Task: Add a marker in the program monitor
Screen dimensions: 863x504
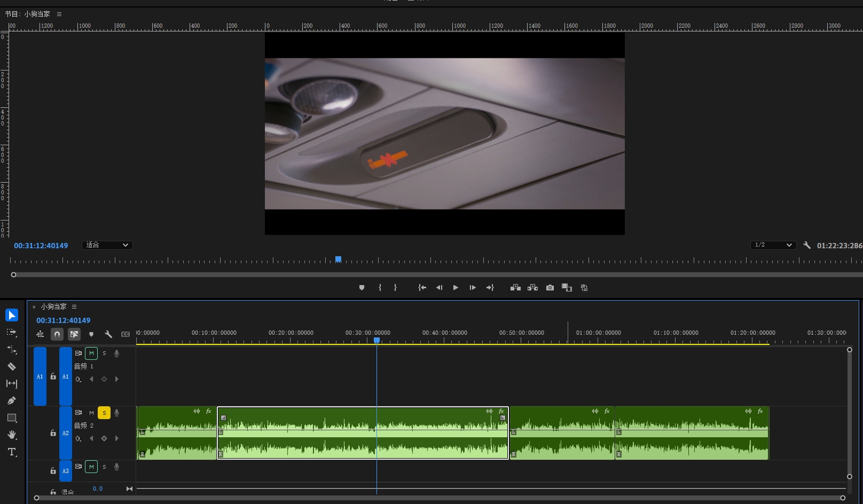Action: (x=362, y=288)
